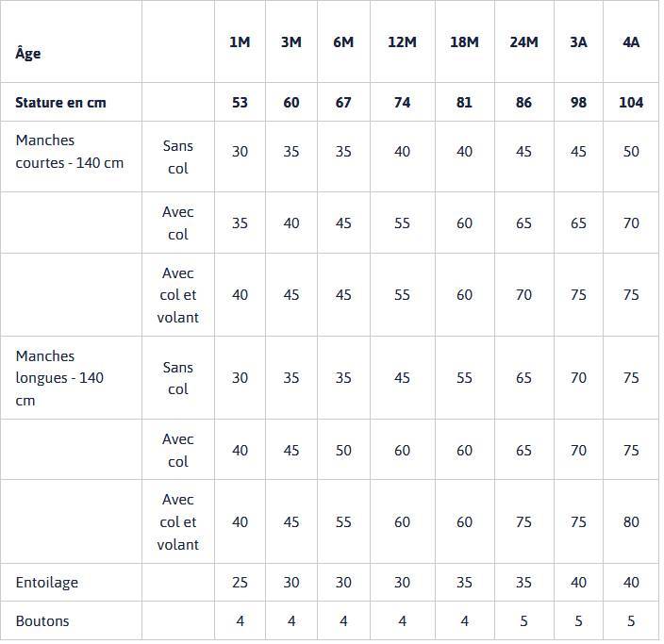Viewport: 664px width, 644px height.
Task: Click the Manches courtes - 140 cm label
Action: point(69,151)
